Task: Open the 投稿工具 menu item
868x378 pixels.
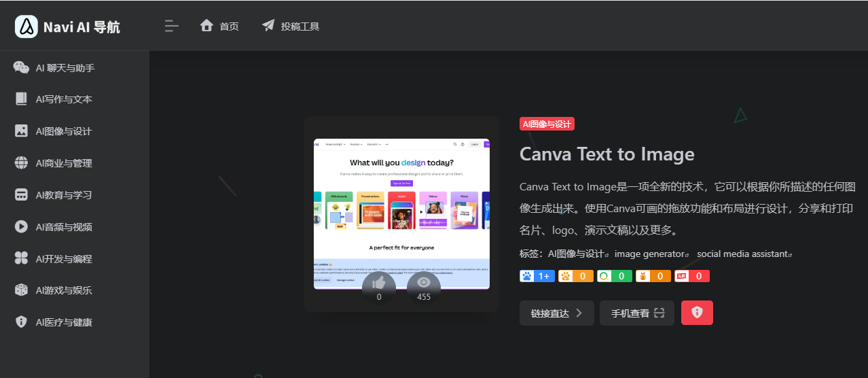Action: pos(300,27)
